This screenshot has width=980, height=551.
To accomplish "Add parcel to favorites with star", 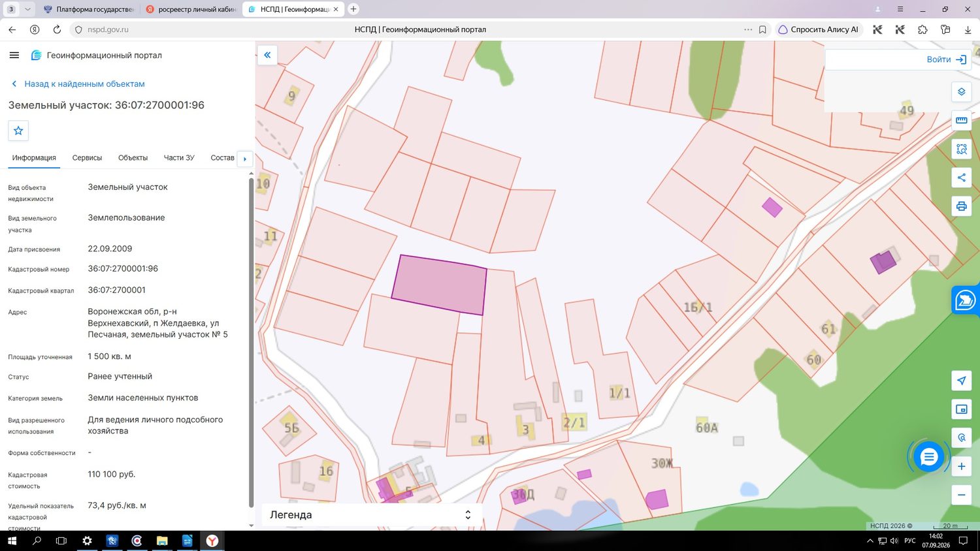I will (x=18, y=131).
